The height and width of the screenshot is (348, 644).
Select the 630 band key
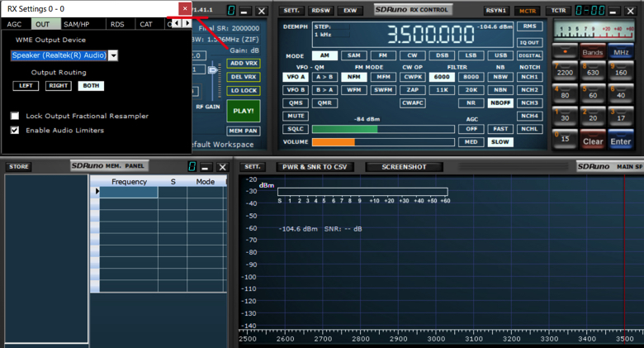point(593,72)
